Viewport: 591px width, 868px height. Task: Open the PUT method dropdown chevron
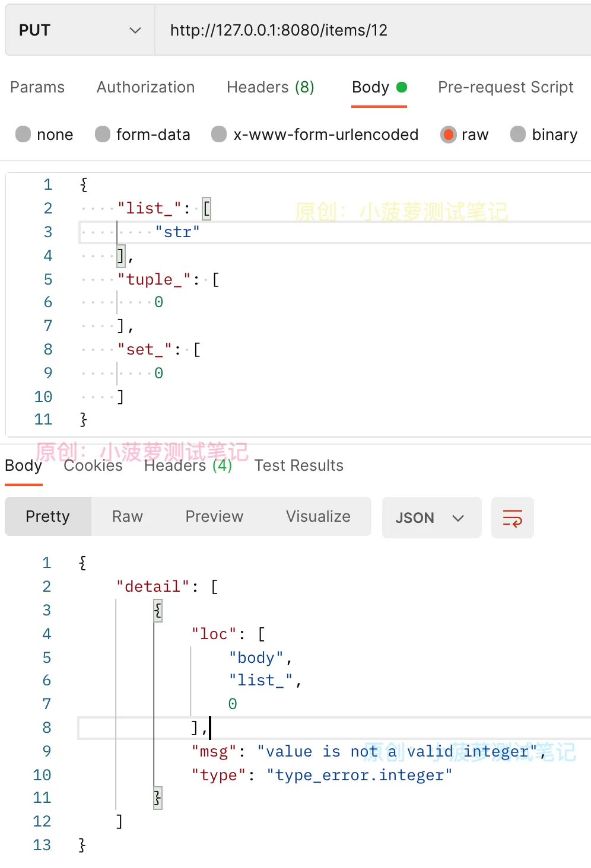(x=135, y=30)
